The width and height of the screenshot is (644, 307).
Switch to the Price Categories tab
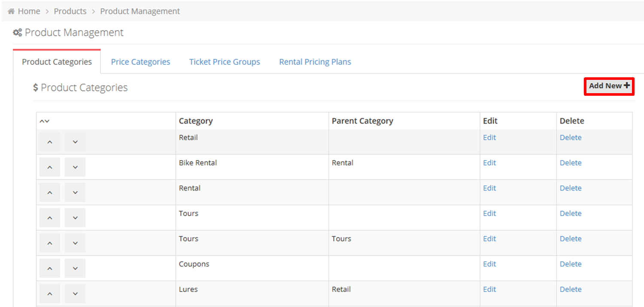pyautogui.click(x=140, y=62)
